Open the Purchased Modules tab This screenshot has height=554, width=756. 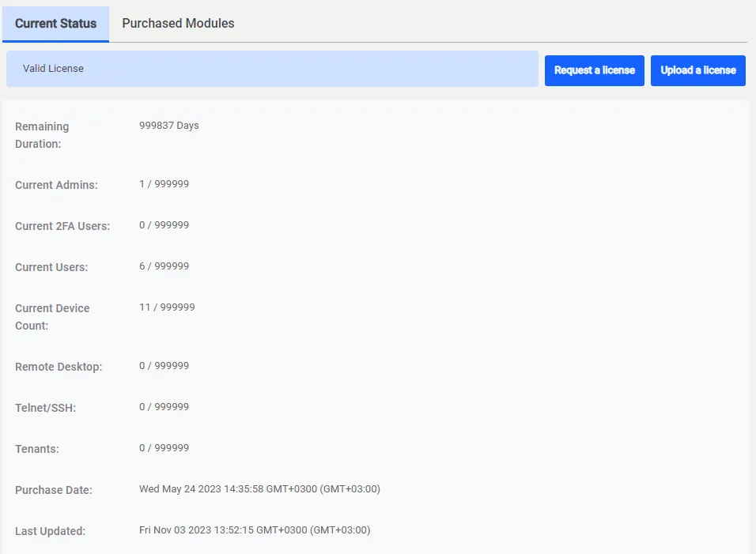pyautogui.click(x=178, y=24)
